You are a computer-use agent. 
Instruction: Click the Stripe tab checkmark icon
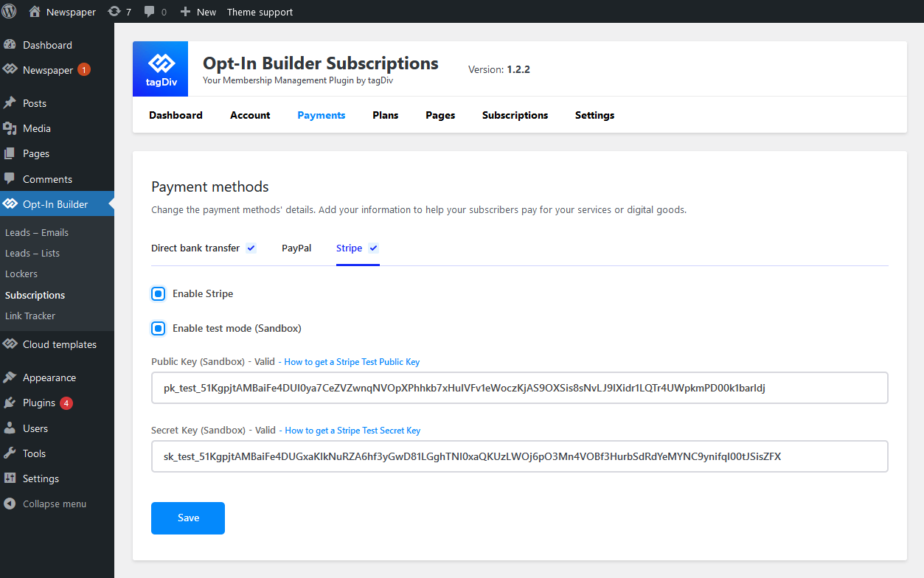[x=373, y=248]
